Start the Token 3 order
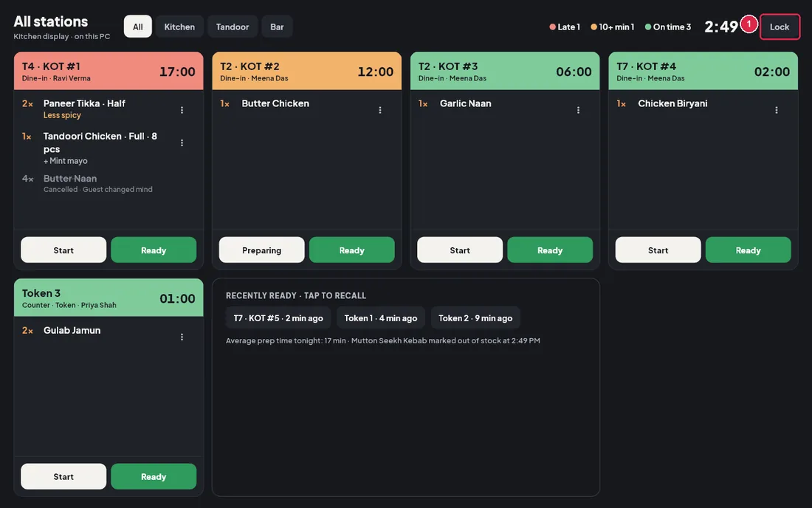Viewport: 812px width, 508px height. [x=63, y=476]
